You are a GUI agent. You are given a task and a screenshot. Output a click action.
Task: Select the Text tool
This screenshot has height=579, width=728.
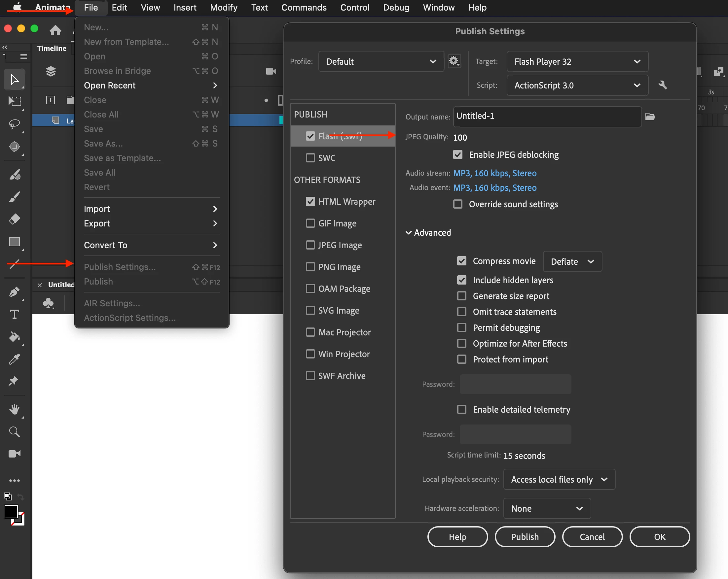coord(14,315)
